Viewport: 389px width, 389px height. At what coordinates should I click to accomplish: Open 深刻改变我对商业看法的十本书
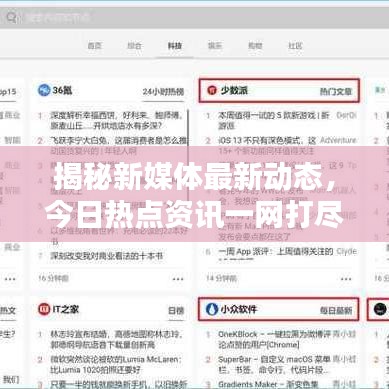[107, 256]
